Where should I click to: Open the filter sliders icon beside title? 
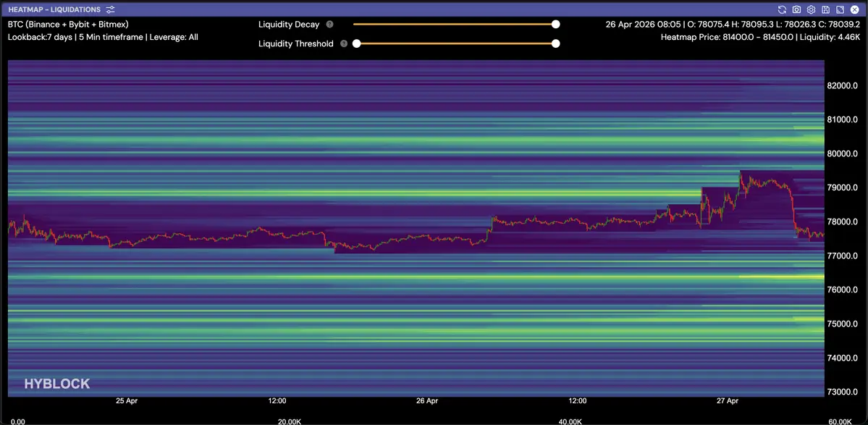[x=110, y=9]
